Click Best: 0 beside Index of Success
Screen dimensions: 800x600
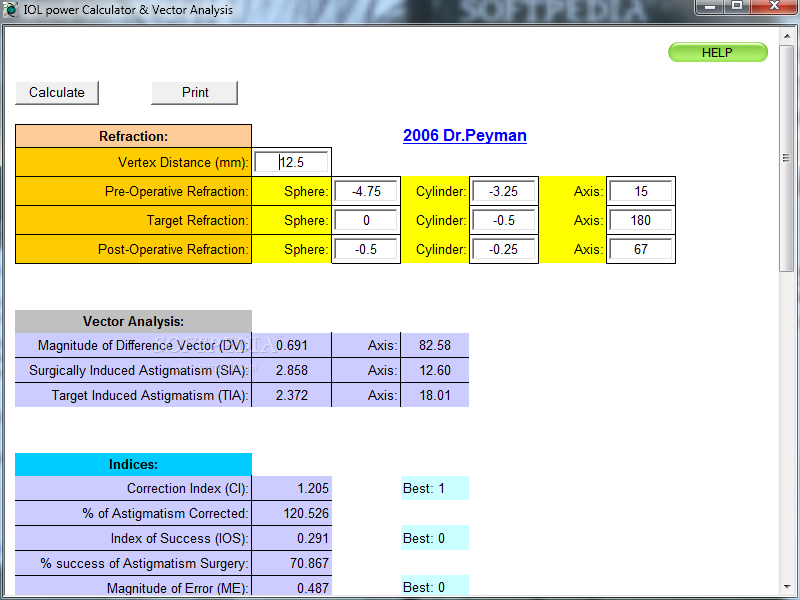[435, 538]
